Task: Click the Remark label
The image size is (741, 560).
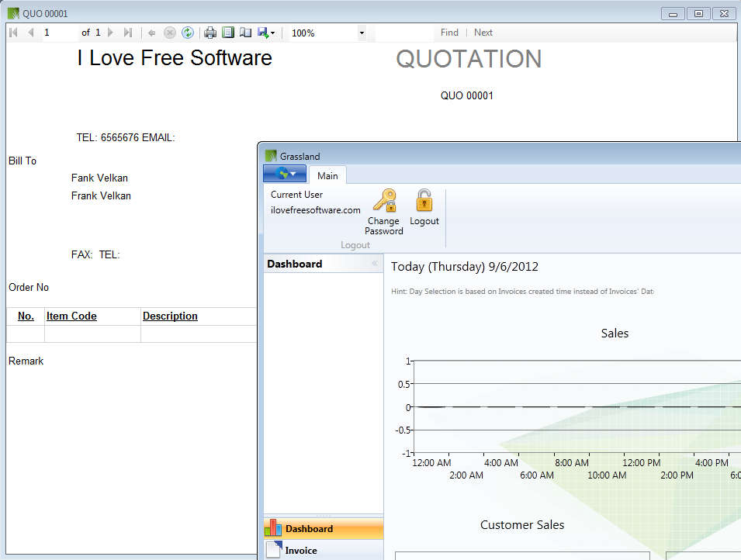Action: pyautogui.click(x=26, y=361)
